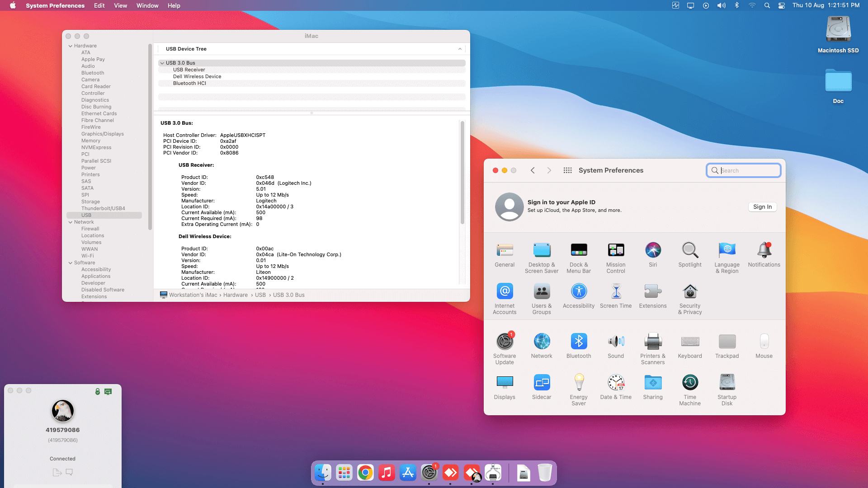This screenshot has width=868, height=488.
Task: Open Mouse preferences pane
Action: click(764, 346)
